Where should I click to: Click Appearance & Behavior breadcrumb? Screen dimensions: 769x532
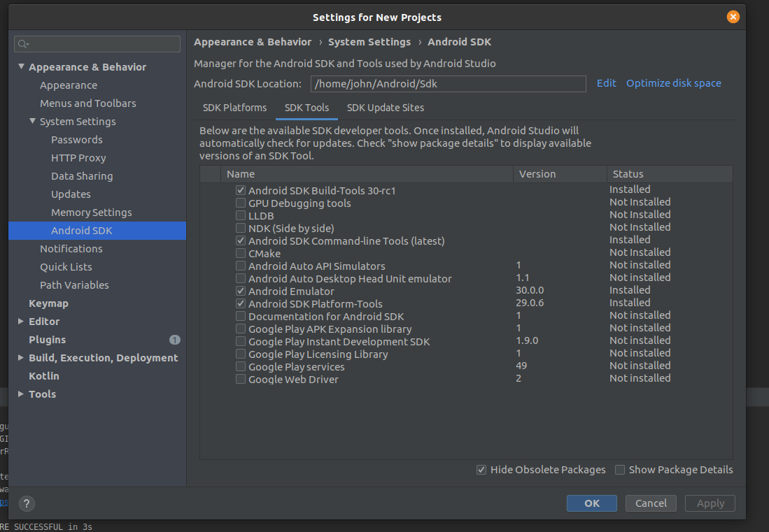[253, 42]
